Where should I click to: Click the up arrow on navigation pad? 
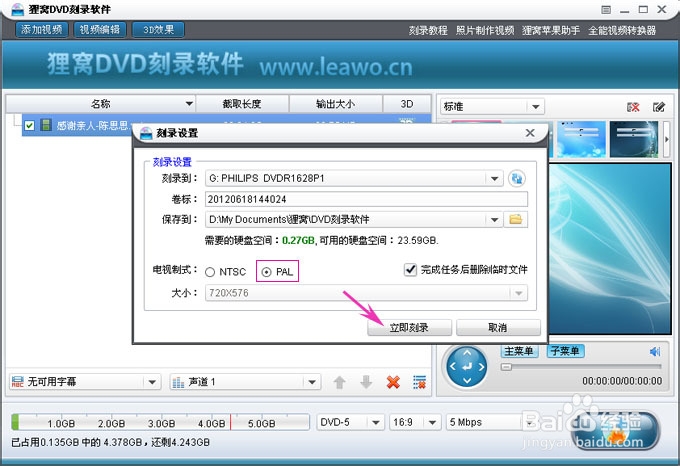[467, 353]
